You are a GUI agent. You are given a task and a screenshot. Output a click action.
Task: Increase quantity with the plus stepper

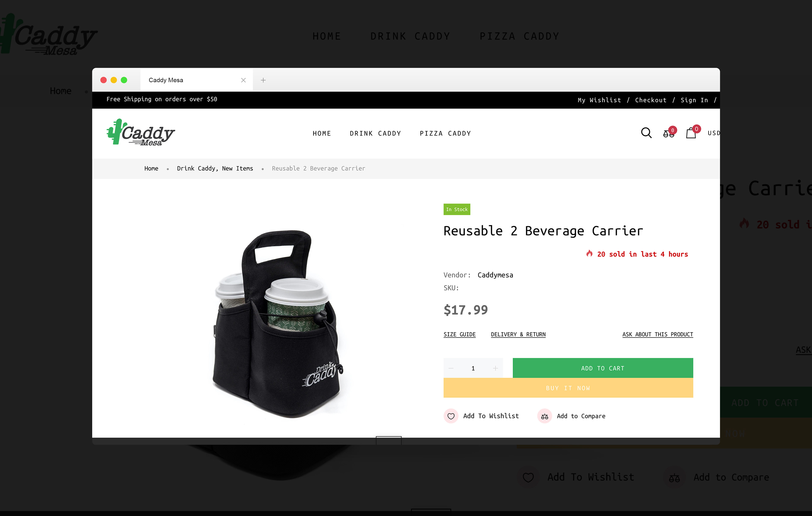[495, 368]
